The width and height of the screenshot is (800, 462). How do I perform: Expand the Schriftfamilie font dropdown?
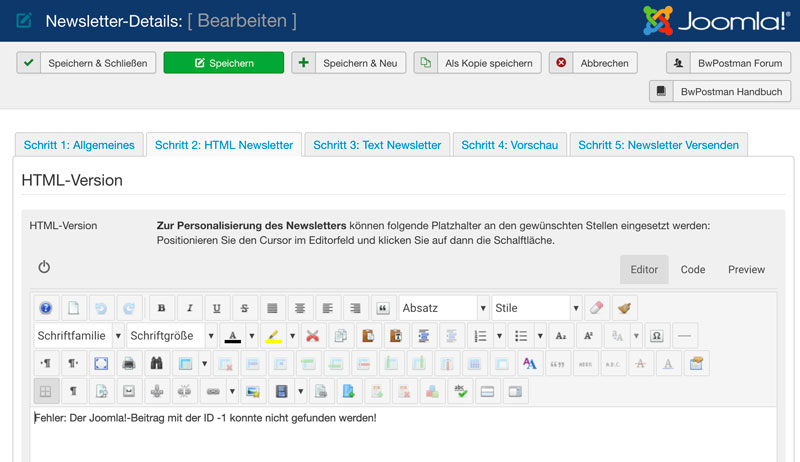78,336
